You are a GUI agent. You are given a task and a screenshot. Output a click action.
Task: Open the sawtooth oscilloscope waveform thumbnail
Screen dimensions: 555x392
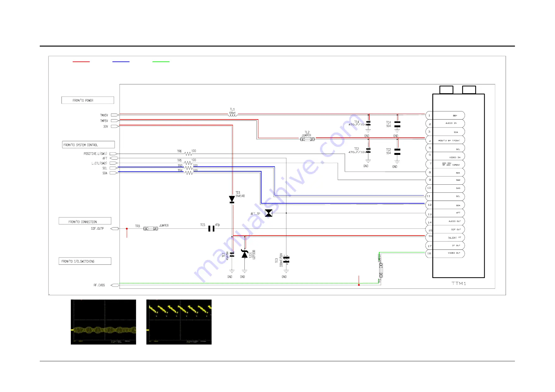click(179, 322)
